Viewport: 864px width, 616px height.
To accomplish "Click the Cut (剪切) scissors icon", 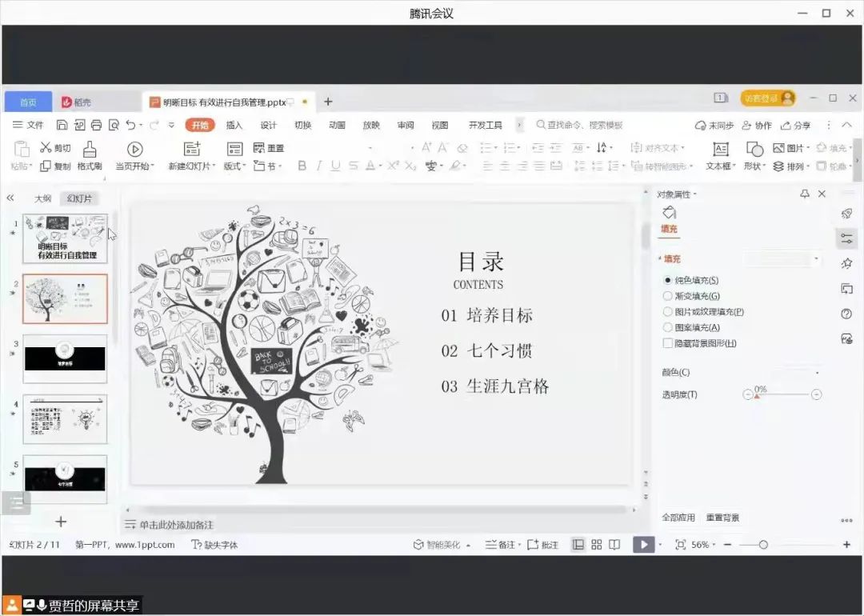I will pos(46,148).
